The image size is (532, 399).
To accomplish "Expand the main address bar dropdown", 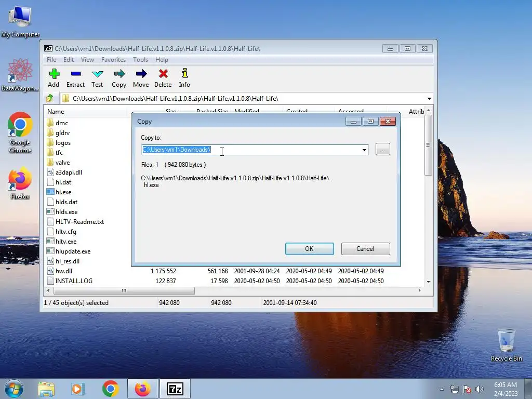I will point(429,98).
